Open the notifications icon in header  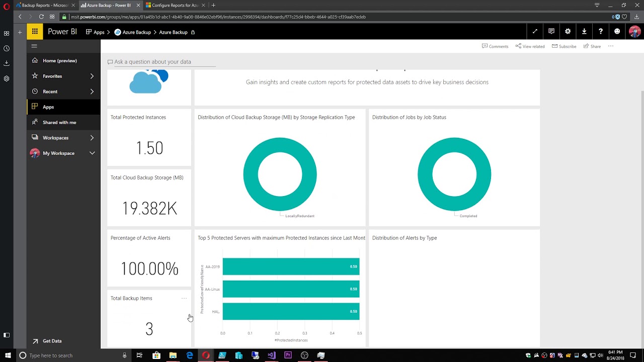(551, 32)
